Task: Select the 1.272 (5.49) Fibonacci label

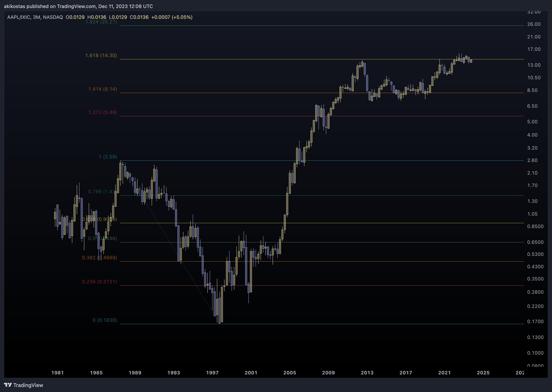Action: (103, 112)
